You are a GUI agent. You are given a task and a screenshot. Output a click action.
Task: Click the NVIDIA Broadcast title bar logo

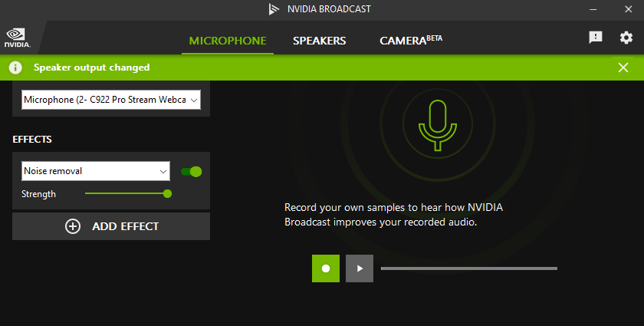coord(274,9)
